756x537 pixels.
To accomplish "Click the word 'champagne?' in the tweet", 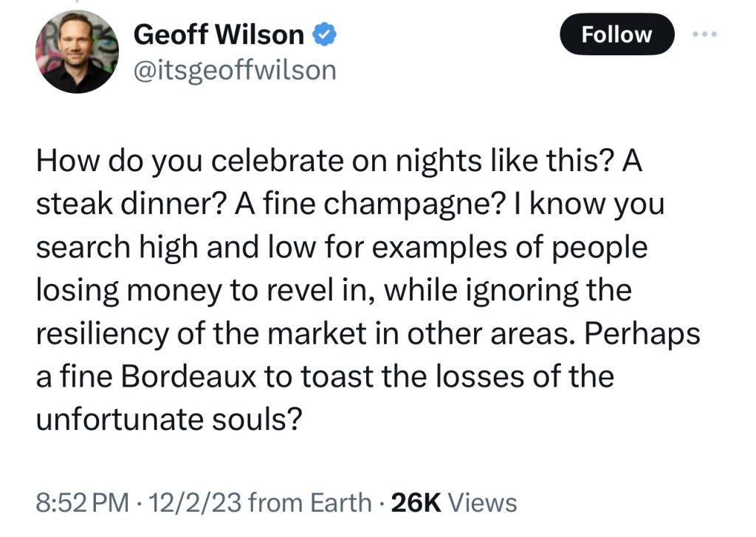I will point(413,204).
